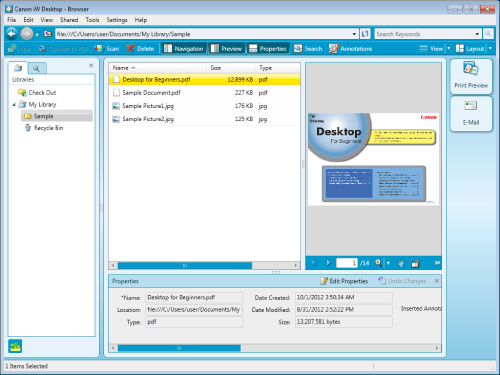Open the Annotations tool
Screen dimensions: 500x375
tap(350, 49)
